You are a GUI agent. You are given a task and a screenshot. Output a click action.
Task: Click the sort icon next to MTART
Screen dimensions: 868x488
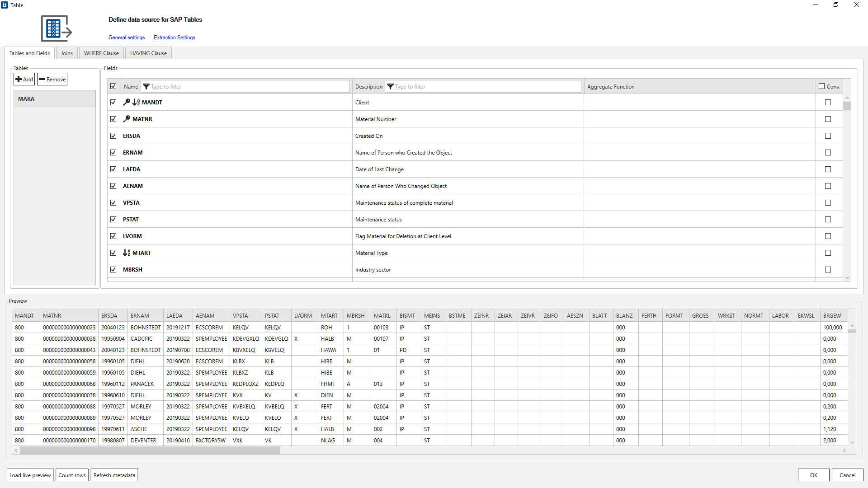127,253
